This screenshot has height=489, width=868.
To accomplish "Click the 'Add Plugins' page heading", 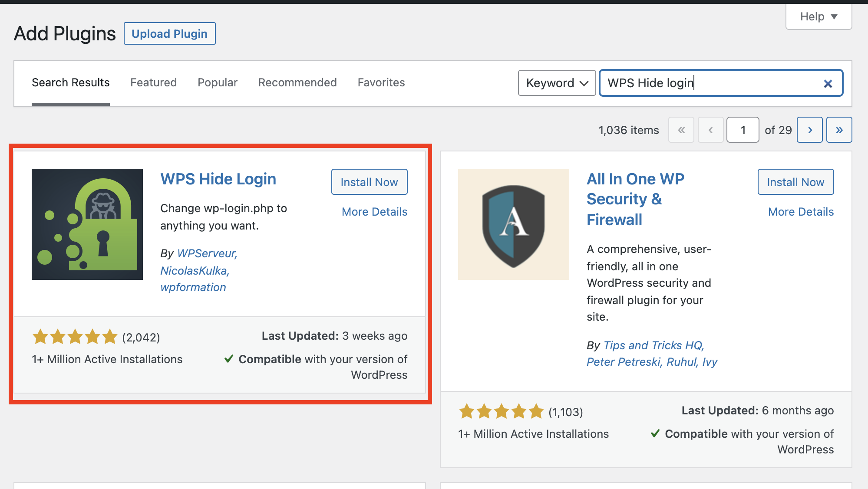I will [x=65, y=33].
